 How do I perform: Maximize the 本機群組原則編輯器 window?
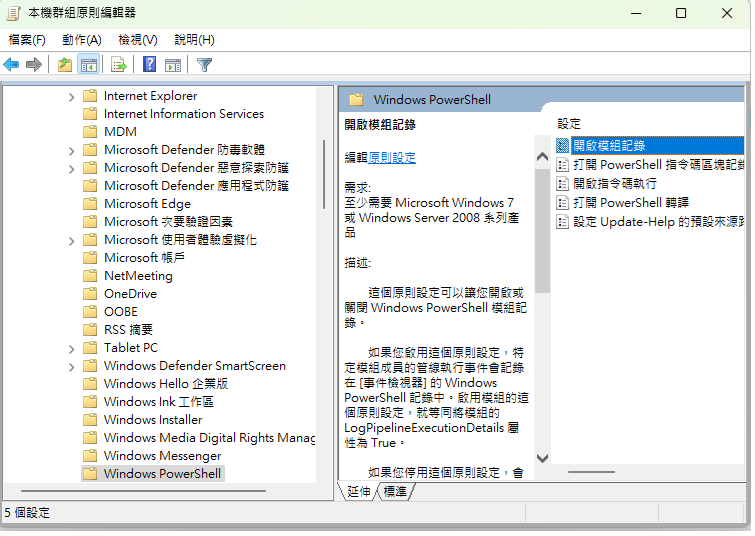pyautogui.click(x=681, y=13)
